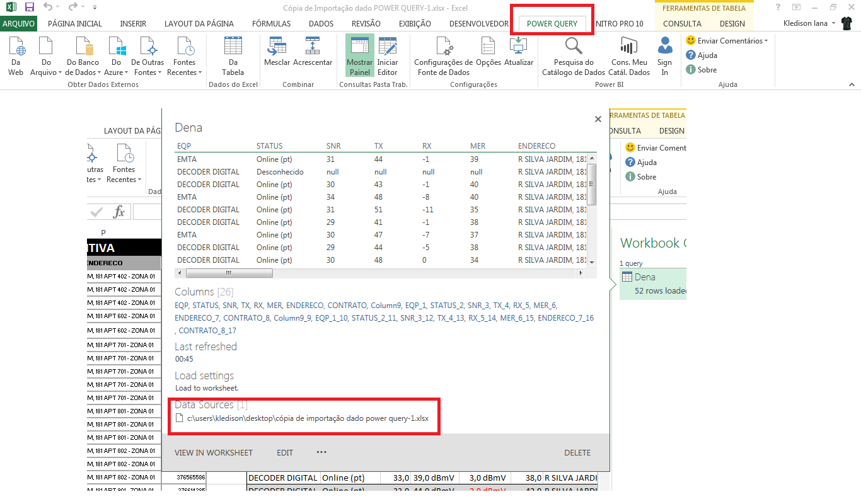Open Pesquisa do Catálogo de Dados
Viewport: 861px width, 504px height.
click(x=574, y=57)
